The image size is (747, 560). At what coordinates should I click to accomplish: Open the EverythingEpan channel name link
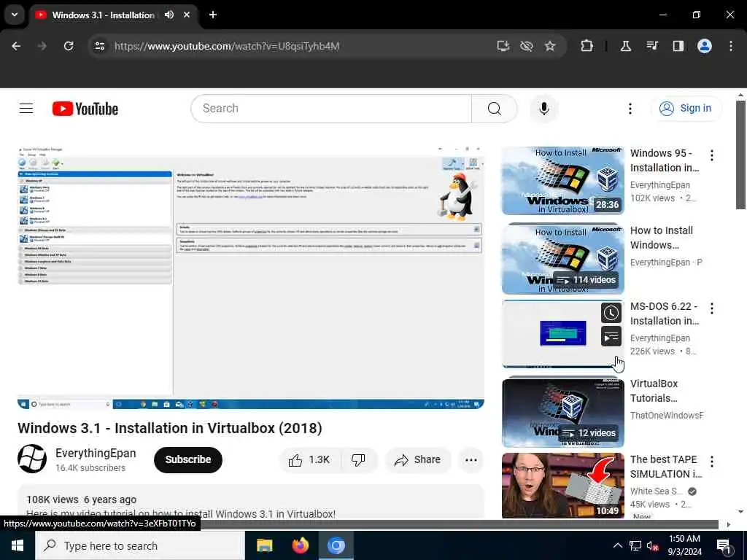(x=96, y=453)
